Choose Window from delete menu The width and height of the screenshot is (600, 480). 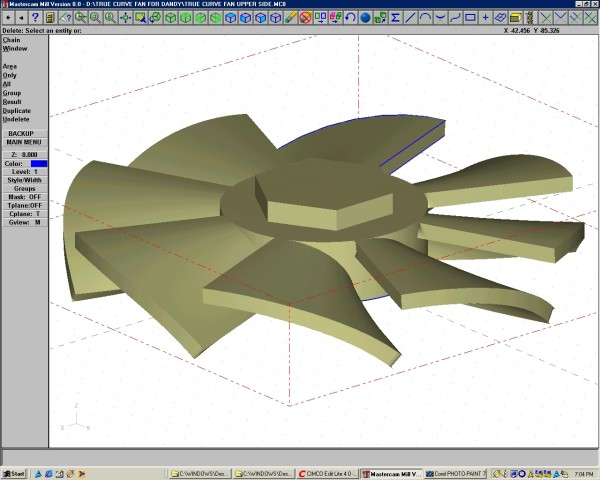click(15, 48)
